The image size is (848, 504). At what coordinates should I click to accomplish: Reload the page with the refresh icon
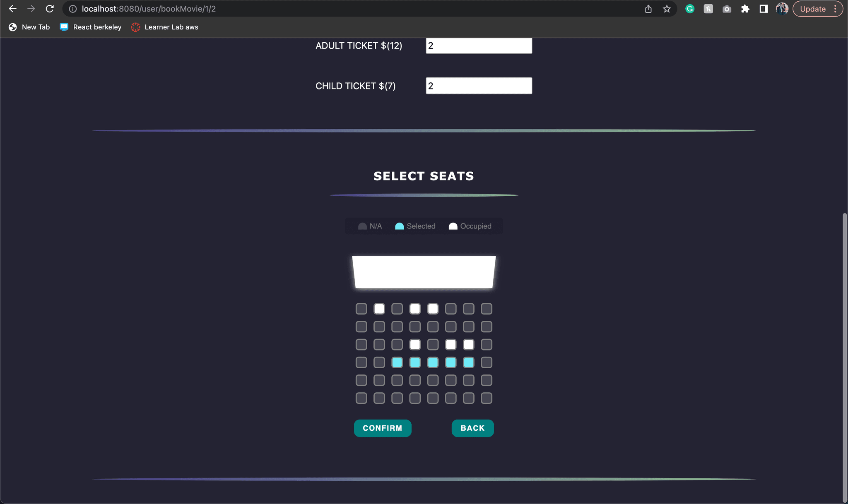(50, 9)
